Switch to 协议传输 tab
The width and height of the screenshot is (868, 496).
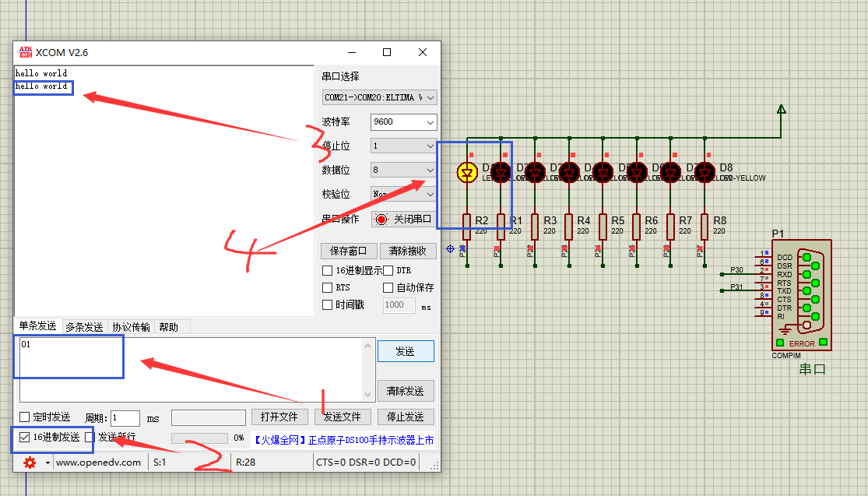(x=132, y=327)
